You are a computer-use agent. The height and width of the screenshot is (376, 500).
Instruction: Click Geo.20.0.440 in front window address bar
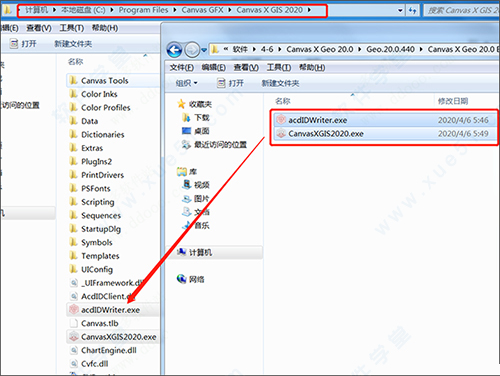pyautogui.click(x=390, y=50)
